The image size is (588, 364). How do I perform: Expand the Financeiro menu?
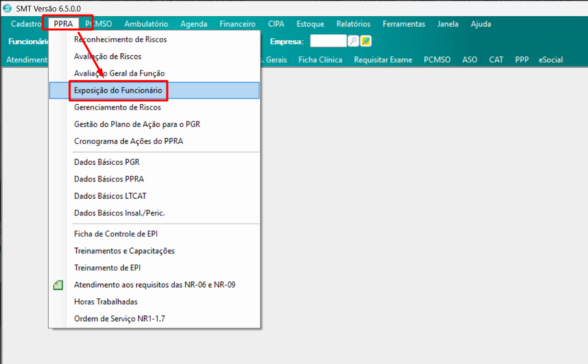[x=237, y=24]
